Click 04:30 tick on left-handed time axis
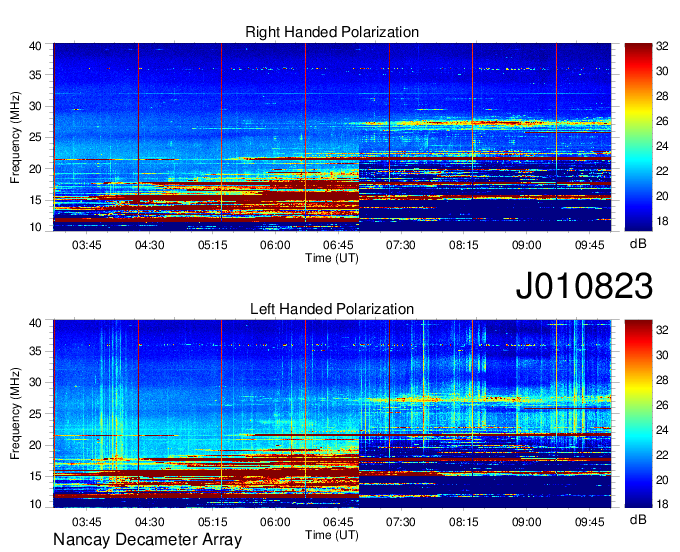Viewport: 680px width, 552px height. click(150, 522)
